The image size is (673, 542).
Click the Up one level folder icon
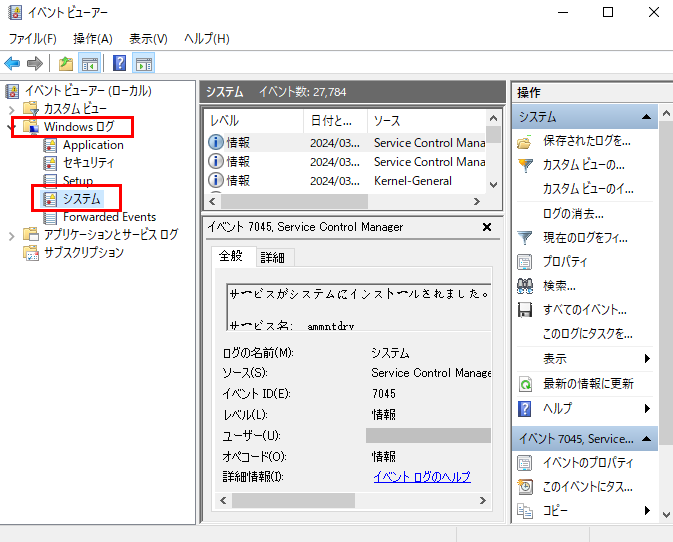[66, 64]
